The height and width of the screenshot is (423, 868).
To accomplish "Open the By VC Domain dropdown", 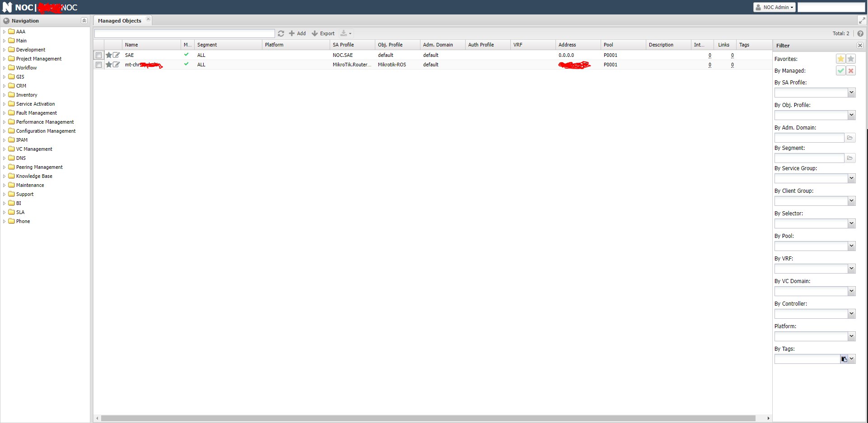I will (x=851, y=291).
